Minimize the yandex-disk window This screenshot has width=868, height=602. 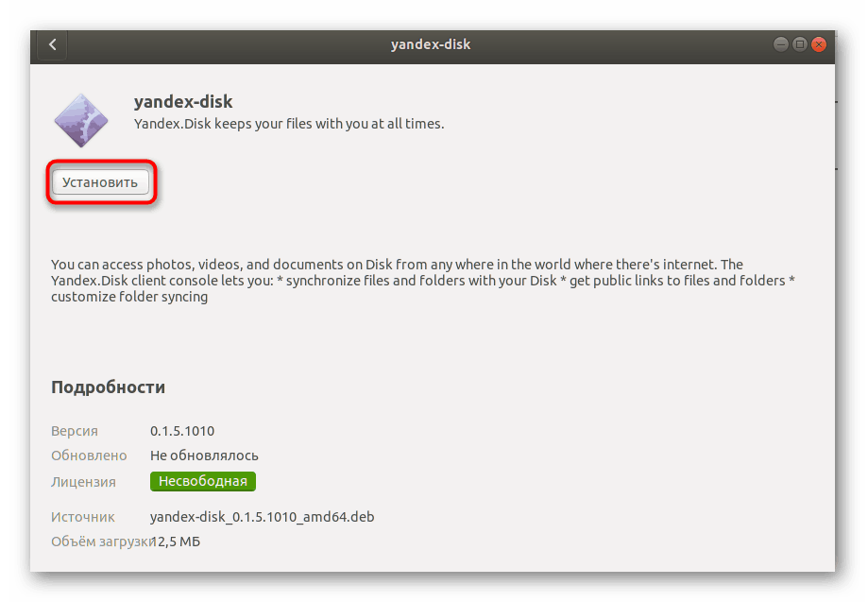(x=780, y=44)
